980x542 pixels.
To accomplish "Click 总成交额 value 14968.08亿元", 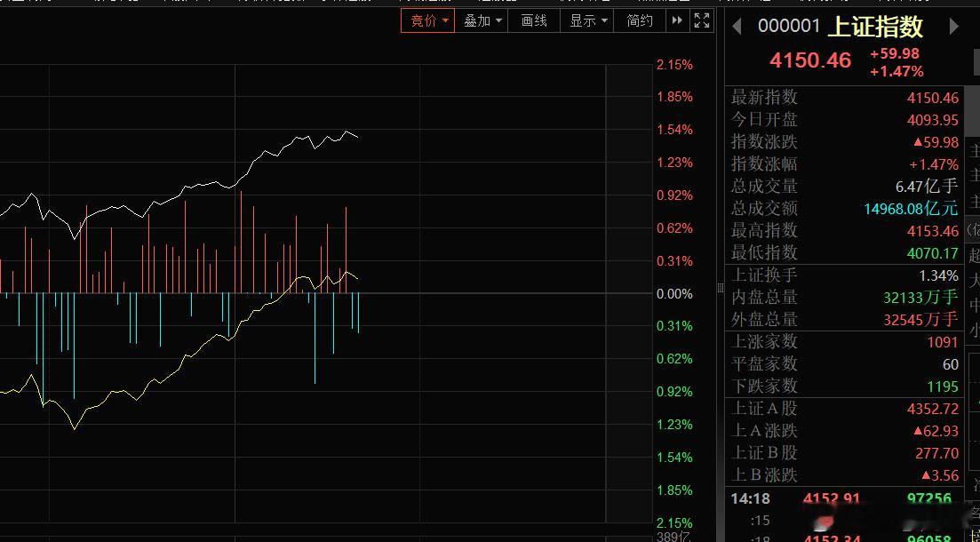I will coord(912,208).
